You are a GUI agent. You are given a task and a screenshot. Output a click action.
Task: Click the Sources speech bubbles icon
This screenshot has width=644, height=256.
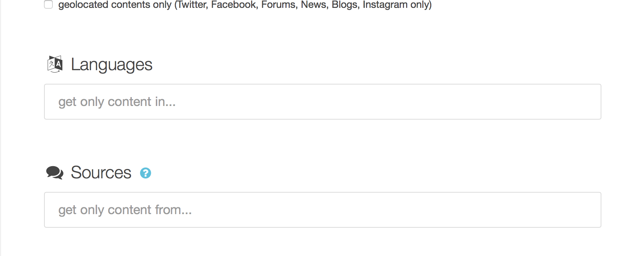(55, 173)
